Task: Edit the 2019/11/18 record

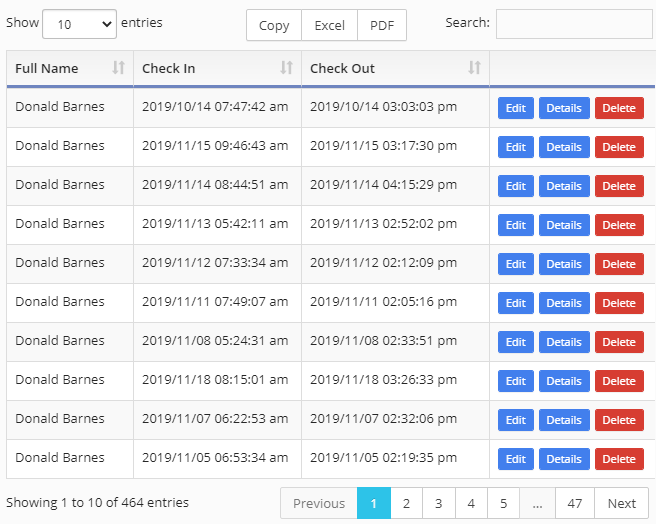Action: (x=515, y=381)
